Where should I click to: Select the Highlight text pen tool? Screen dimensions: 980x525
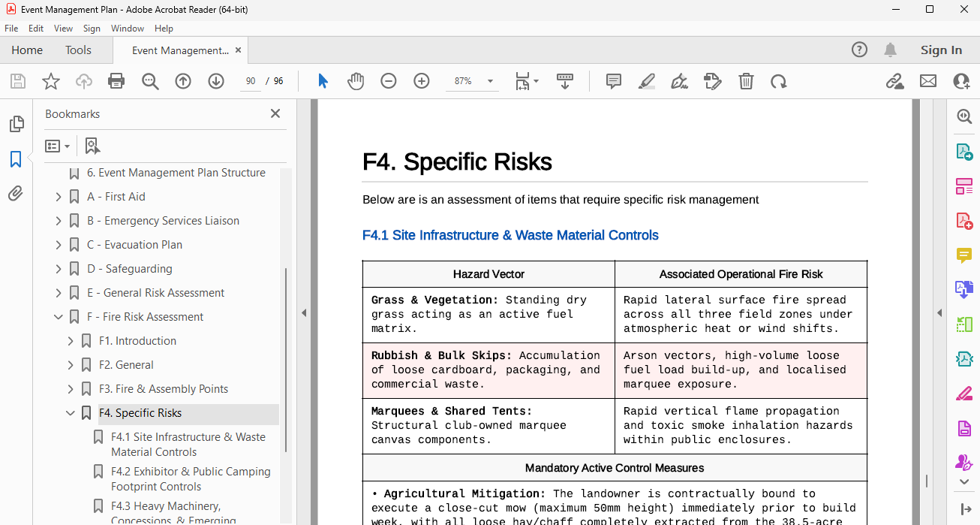pyautogui.click(x=647, y=81)
